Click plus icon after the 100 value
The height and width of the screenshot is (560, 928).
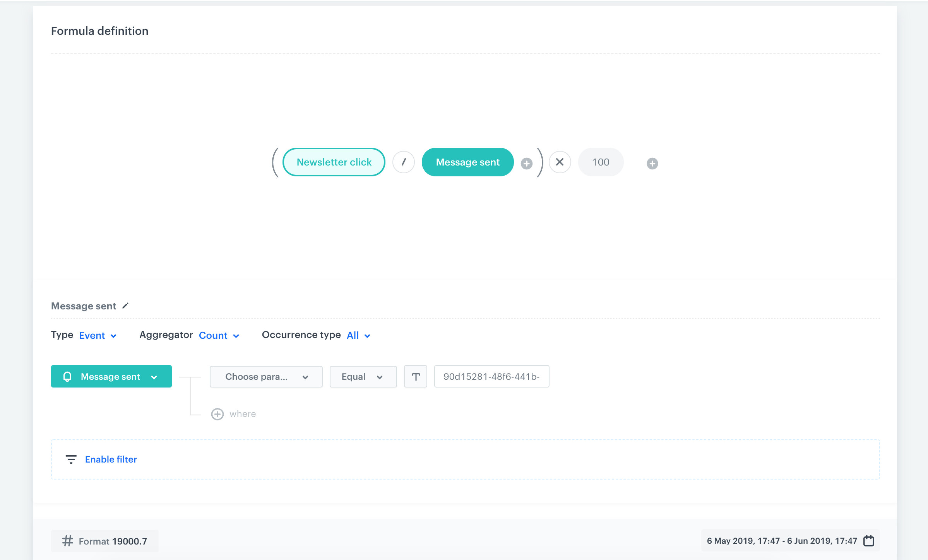tap(652, 164)
